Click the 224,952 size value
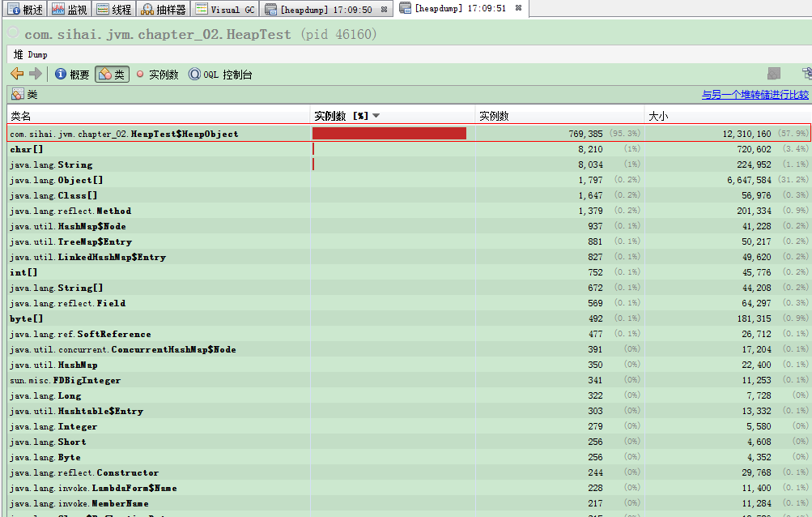812x517 pixels. pos(754,164)
